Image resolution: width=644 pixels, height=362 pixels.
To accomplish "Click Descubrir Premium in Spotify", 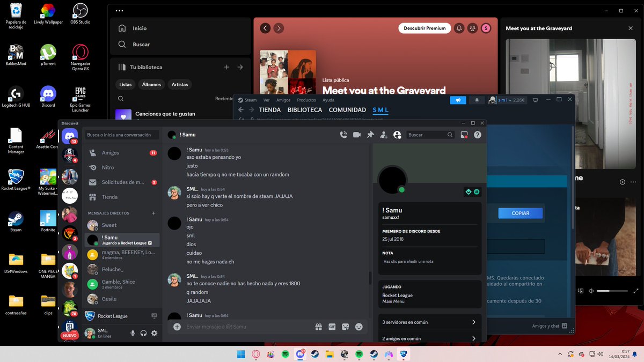I will tap(425, 28).
